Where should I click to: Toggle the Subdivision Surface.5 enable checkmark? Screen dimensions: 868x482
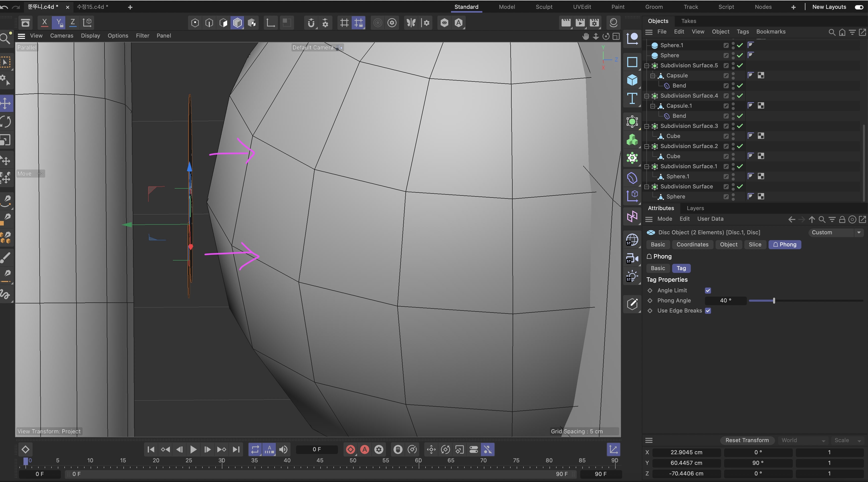click(x=740, y=65)
